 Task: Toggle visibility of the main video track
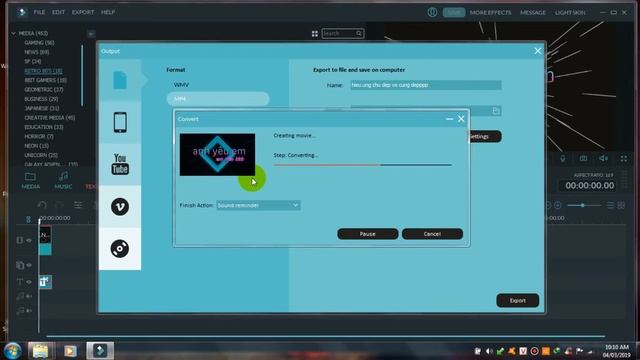click(x=29, y=240)
